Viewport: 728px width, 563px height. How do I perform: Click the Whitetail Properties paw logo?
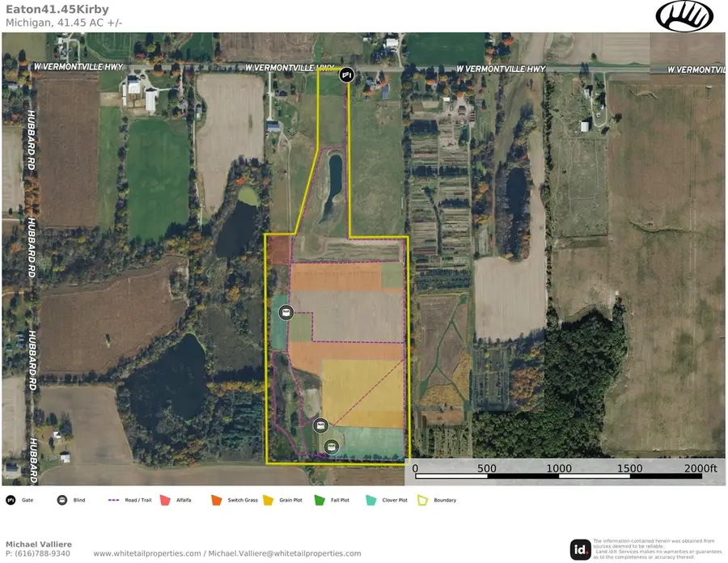[x=684, y=16]
